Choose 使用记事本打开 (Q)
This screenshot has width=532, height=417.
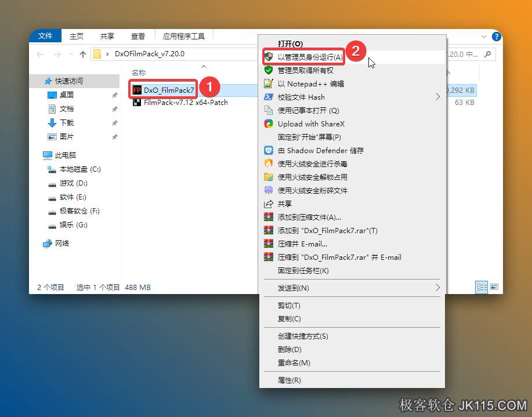pos(352,110)
